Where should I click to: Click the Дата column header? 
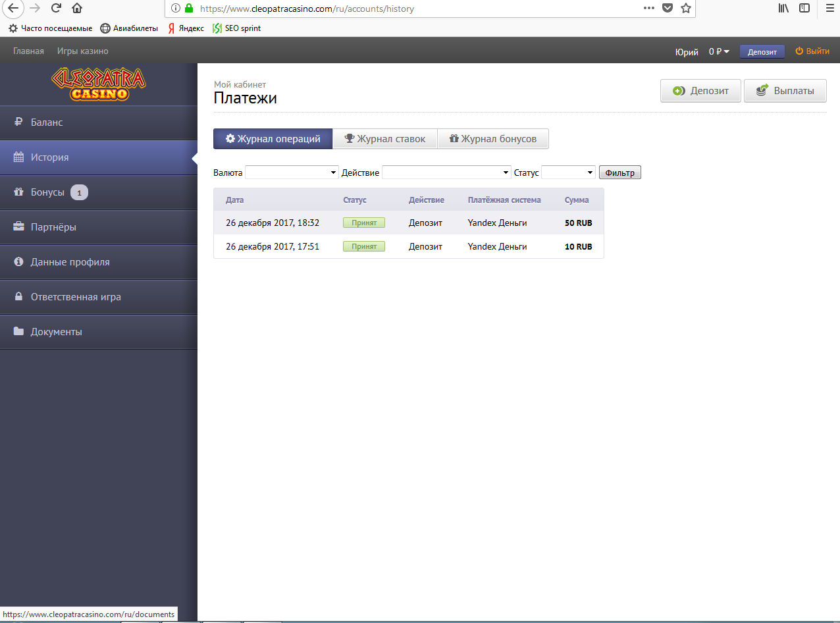234,200
